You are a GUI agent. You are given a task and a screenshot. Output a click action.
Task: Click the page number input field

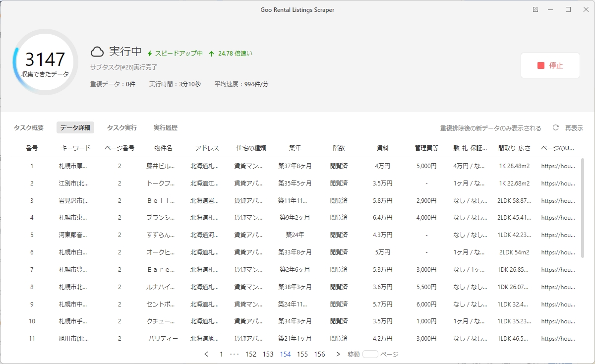point(370,354)
